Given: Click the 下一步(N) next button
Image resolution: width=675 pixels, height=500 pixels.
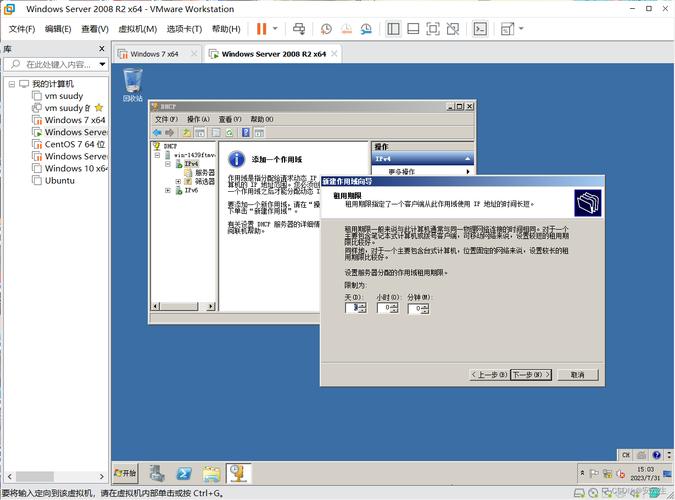Looking at the screenshot, I should 531,375.
